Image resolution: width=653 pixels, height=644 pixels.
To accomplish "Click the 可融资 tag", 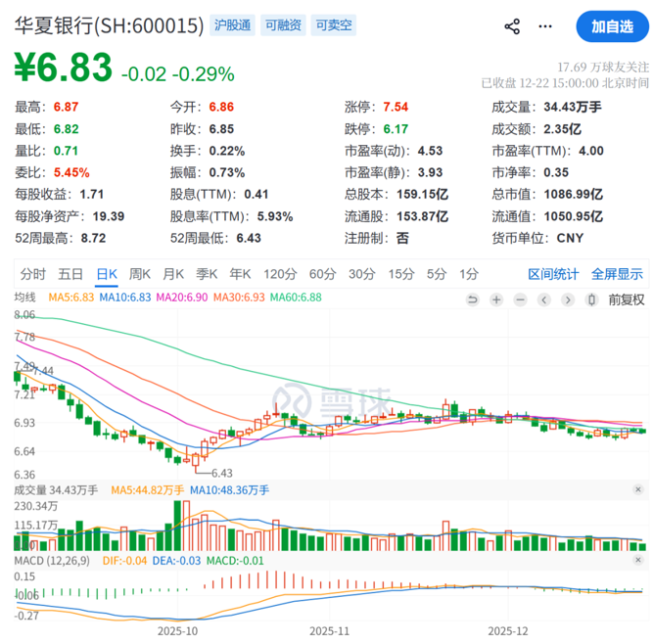I will (283, 25).
